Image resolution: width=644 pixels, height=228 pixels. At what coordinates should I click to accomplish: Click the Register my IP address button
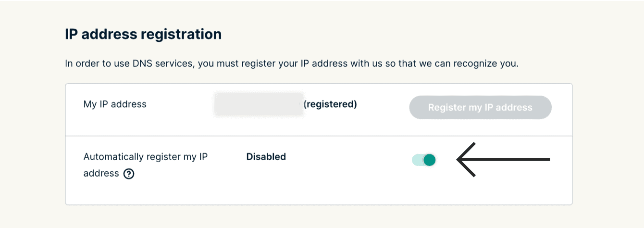tap(480, 107)
